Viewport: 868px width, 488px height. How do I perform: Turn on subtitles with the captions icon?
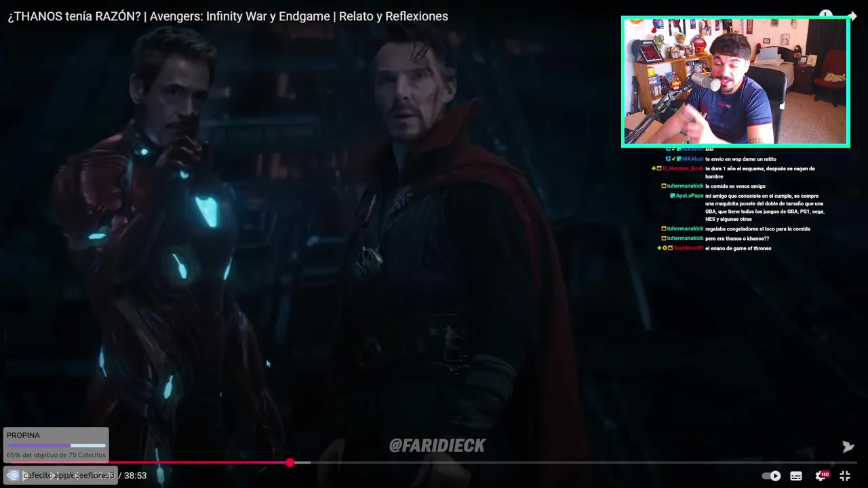(796, 476)
